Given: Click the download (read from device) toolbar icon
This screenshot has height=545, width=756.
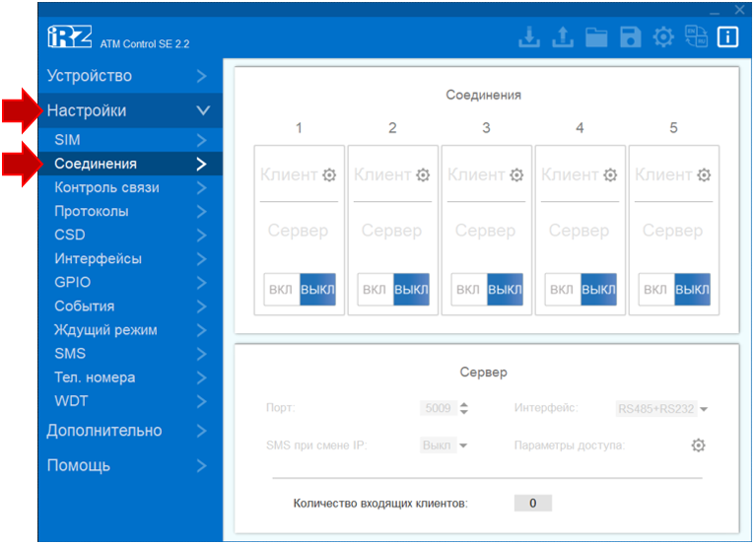Looking at the screenshot, I should click(x=530, y=37).
